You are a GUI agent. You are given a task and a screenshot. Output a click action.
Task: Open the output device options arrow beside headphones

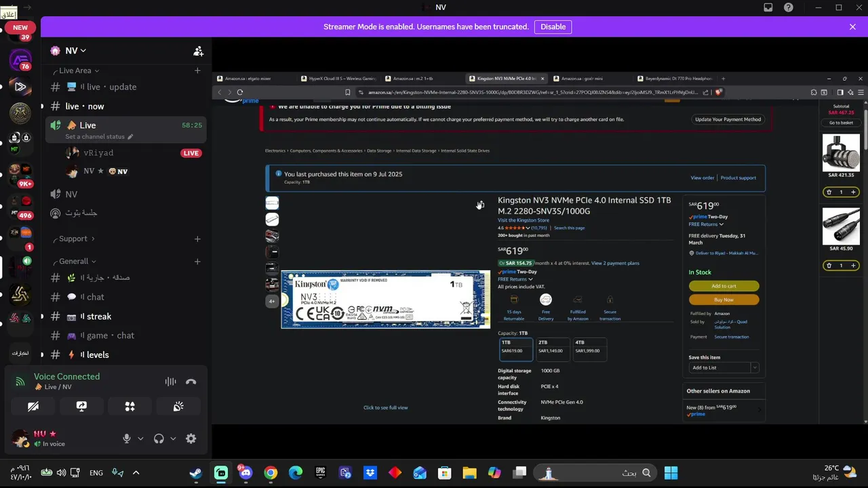tap(173, 439)
